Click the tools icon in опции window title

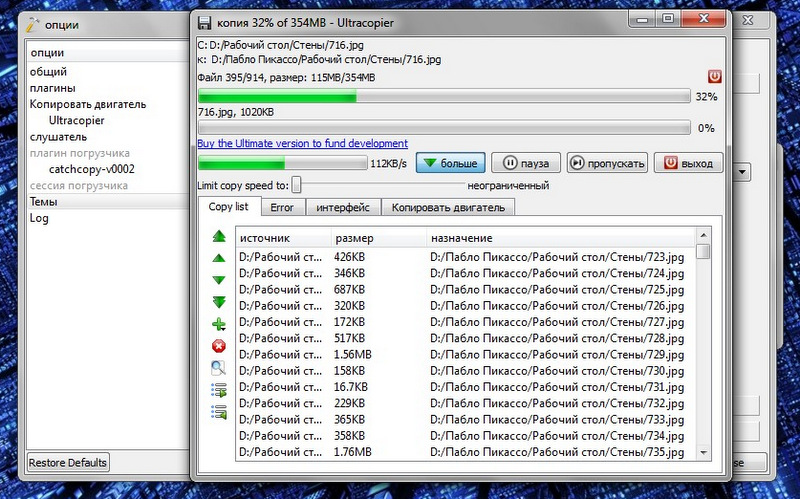[32, 24]
